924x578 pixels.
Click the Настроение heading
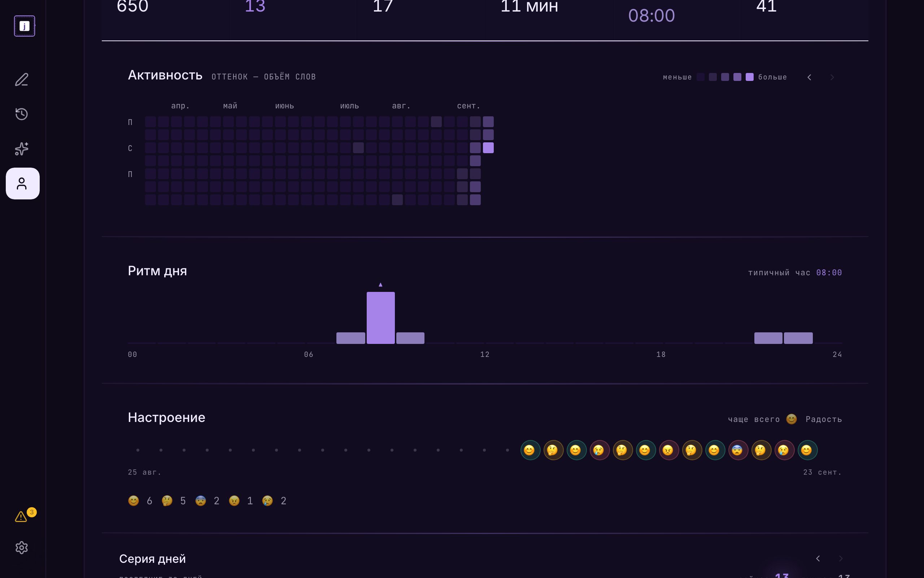tap(166, 418)
